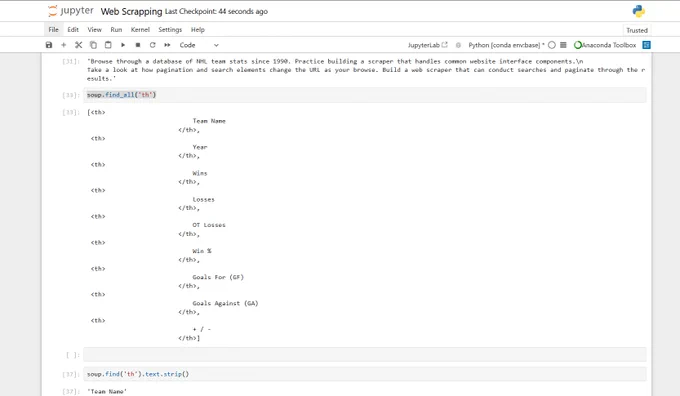Click the kernel status circle indicator
680x396 pixels.
[552, 45]
